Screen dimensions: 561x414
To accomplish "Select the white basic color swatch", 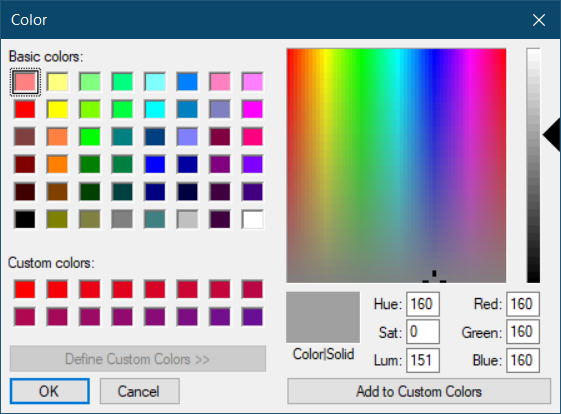I will click(x=253, y=219).
